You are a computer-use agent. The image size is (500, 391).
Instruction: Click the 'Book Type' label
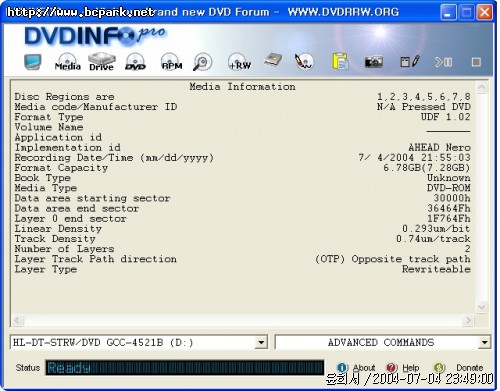tap(42, 178)
